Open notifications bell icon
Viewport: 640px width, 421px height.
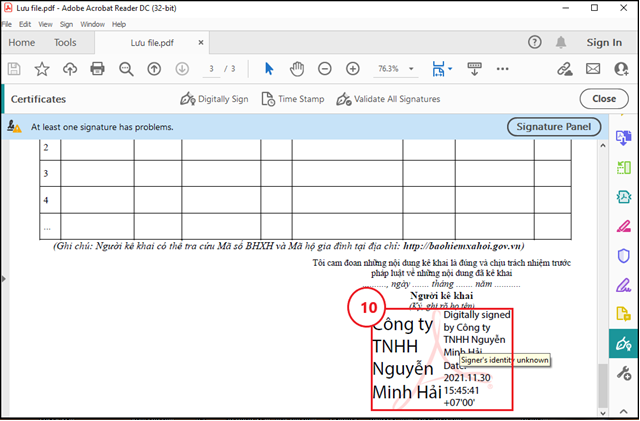pos(561,43)
